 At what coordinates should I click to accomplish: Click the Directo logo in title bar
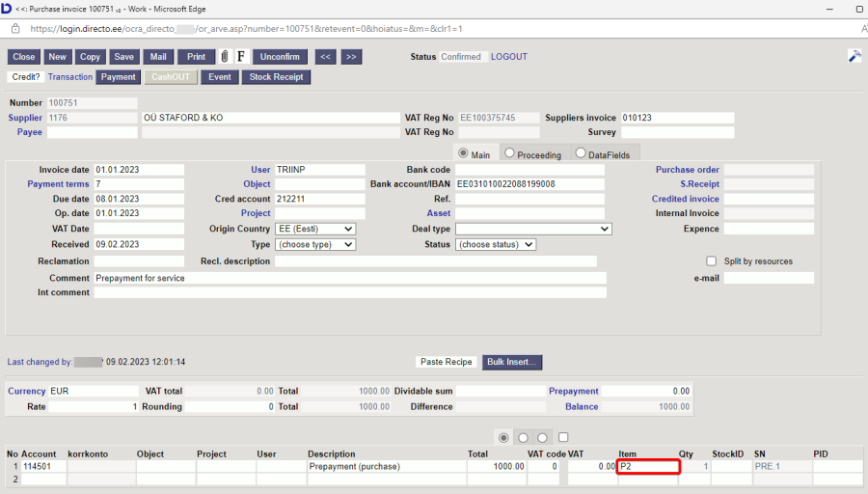click(x=6, y=9)
